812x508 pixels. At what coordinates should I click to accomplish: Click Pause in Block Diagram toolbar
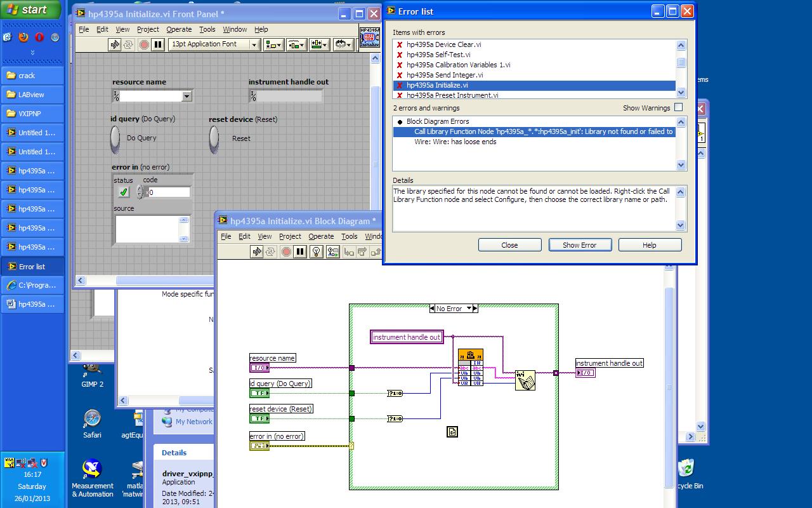(x=300, y=252)
